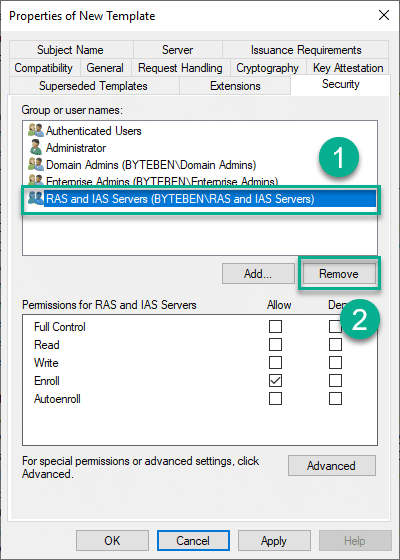Close the Properties of New Template dialog

[384, 15]
